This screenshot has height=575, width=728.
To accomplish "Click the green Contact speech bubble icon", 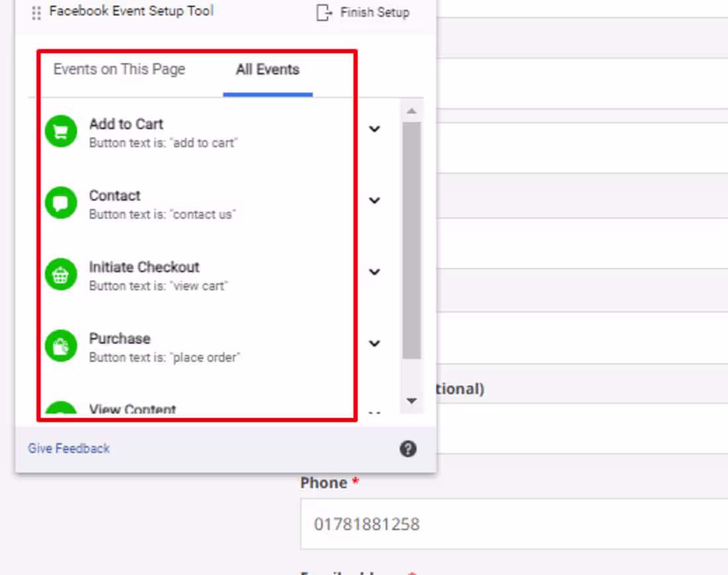I will (61, 203).
